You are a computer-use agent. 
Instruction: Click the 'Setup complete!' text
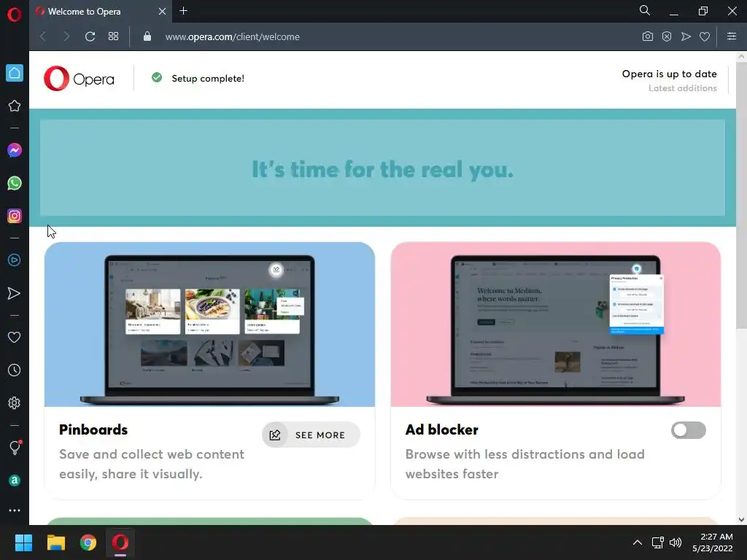click(208, 79)
